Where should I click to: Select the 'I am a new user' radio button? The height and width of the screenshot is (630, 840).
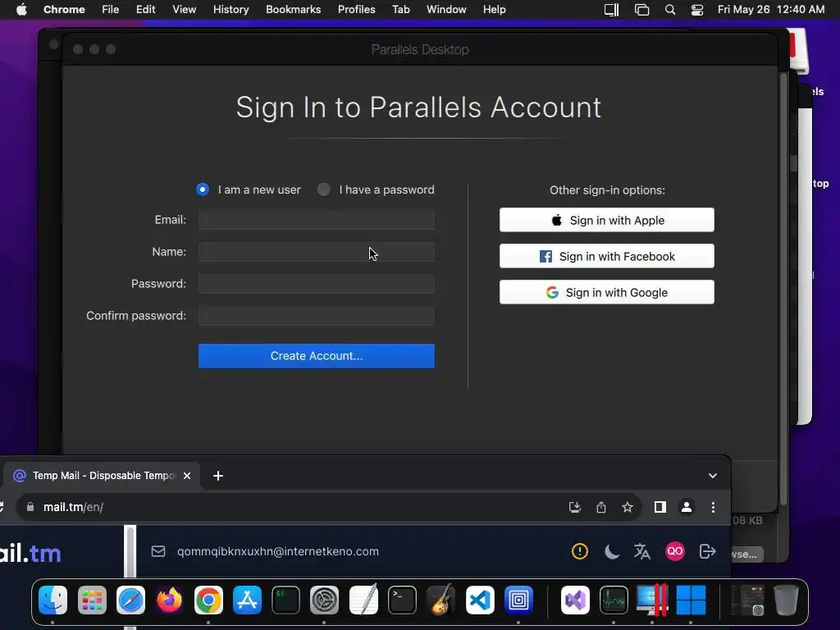pos(203,189)
